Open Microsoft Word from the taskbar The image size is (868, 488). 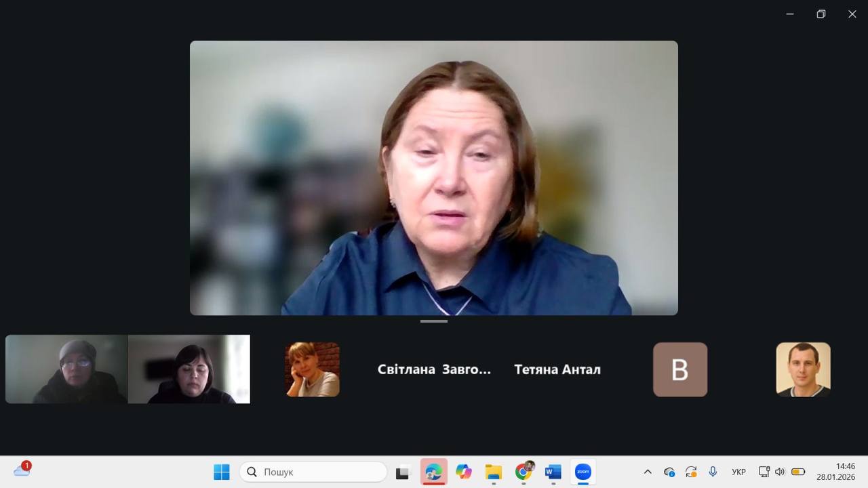pos(553,472)
